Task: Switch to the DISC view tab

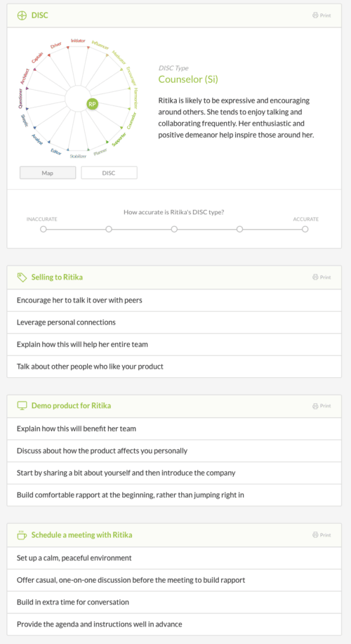Action: click(109, 173)
